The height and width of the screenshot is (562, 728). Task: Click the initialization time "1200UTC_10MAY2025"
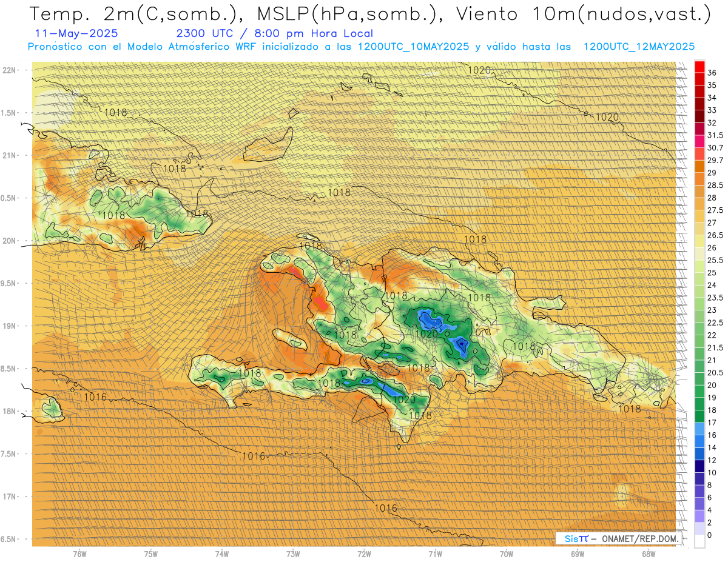point(413,47)
